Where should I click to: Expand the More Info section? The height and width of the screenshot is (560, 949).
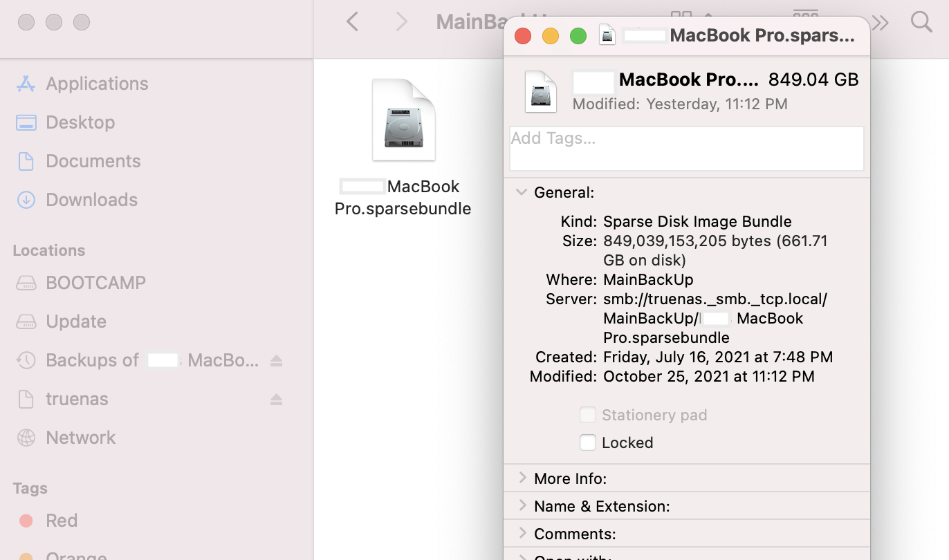[522, 478]
